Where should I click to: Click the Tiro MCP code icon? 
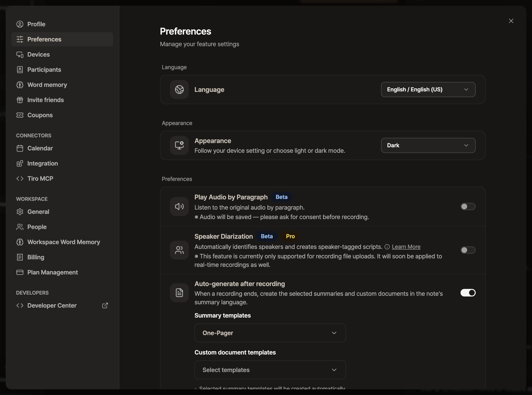coord(20,179)
